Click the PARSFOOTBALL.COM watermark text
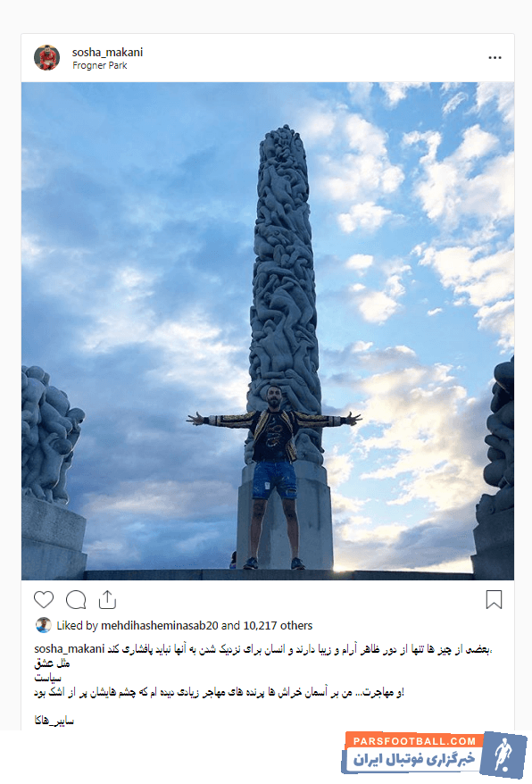 point(414,741)
